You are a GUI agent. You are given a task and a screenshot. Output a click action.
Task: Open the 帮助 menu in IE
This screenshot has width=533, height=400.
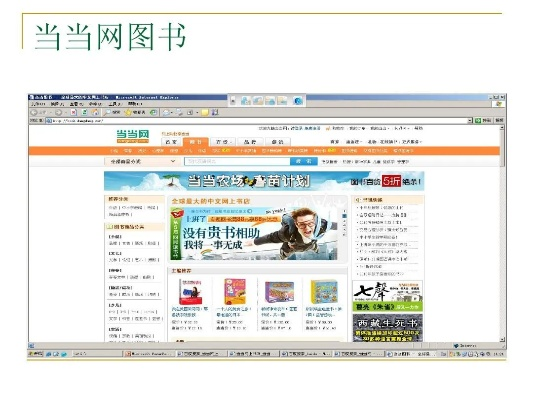coord(135,104)
